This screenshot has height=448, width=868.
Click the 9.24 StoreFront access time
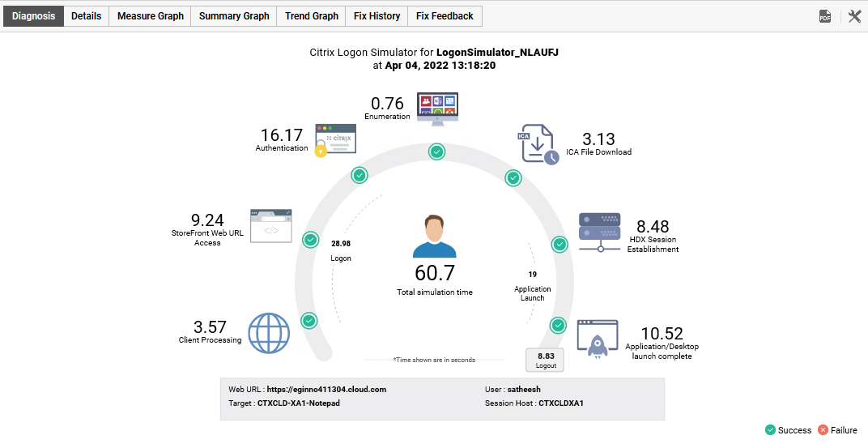click(207, 220)
